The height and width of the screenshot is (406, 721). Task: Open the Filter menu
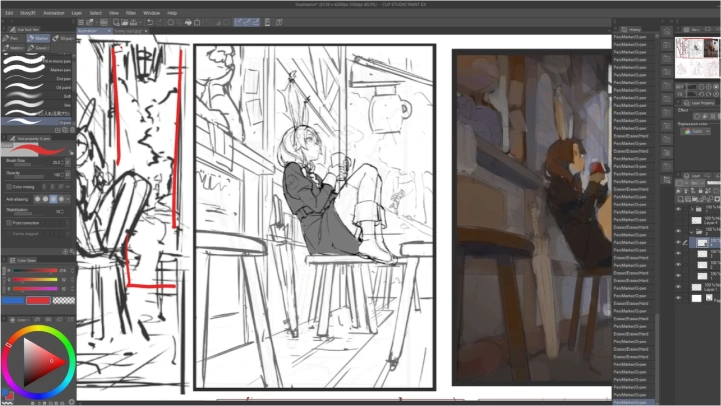131,13
